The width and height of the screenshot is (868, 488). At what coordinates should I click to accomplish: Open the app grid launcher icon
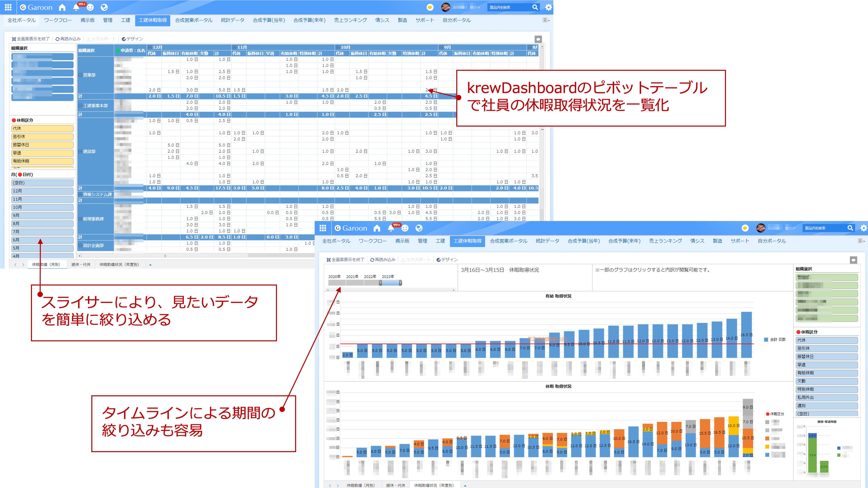pyautogui.click(x=8, y=7)
